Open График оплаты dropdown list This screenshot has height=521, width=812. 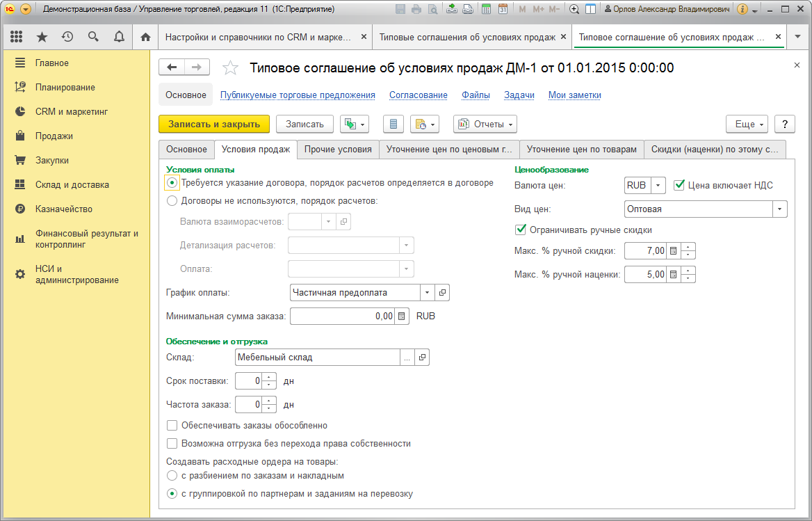click(x=428, y=293)
